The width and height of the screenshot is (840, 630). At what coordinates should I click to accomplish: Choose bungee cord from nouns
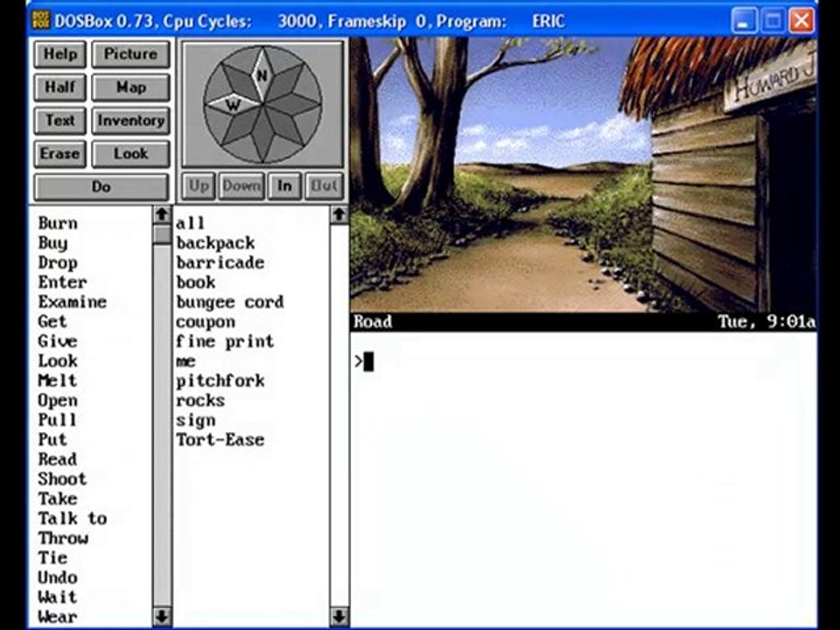[230, 302]
